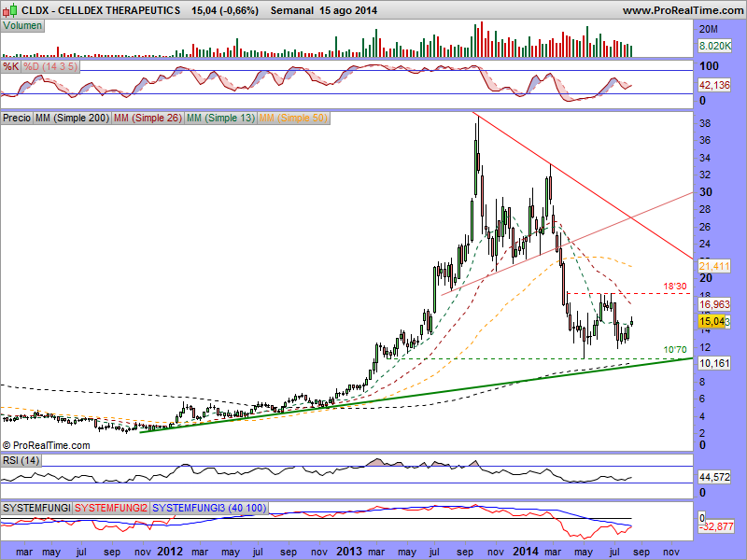Click the MM (Simple 13) label
The image size is (747, 560).
[220, 118]
